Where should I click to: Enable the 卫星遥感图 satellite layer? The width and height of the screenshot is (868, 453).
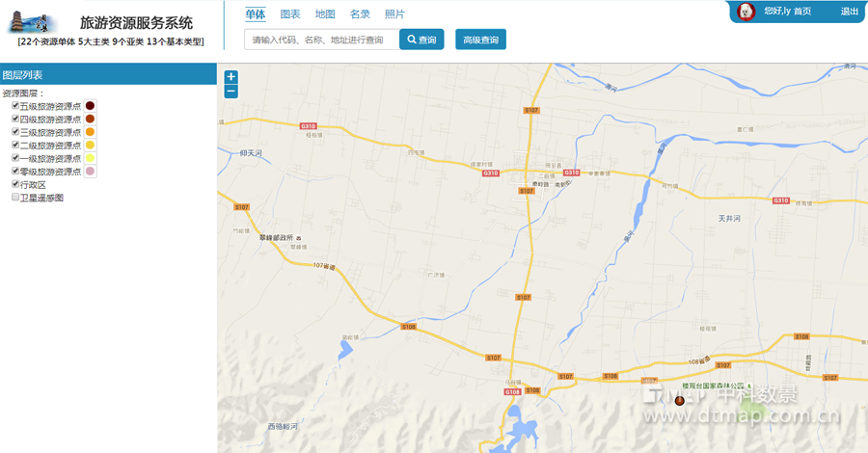(x=15, y=197)
